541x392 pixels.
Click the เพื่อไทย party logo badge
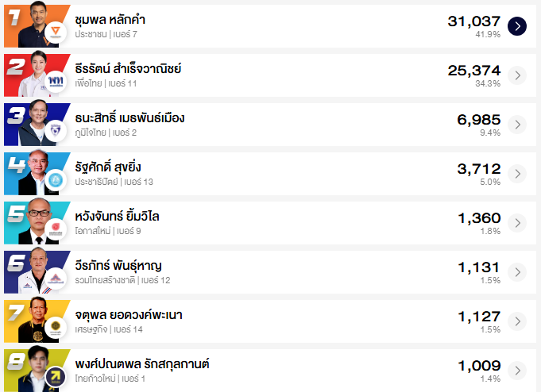click(56, 82)
